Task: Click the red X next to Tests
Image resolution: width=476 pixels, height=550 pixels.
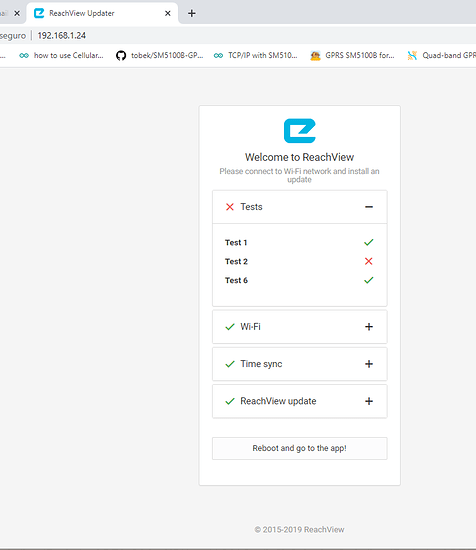Action: (230, 207)
